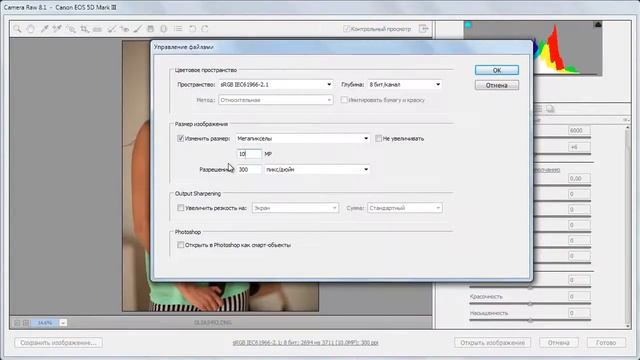Screen dimensions: 640x360
Task: Toggle the Контрольный просмотр preview checkbox
Action: (x=346, y=29)
